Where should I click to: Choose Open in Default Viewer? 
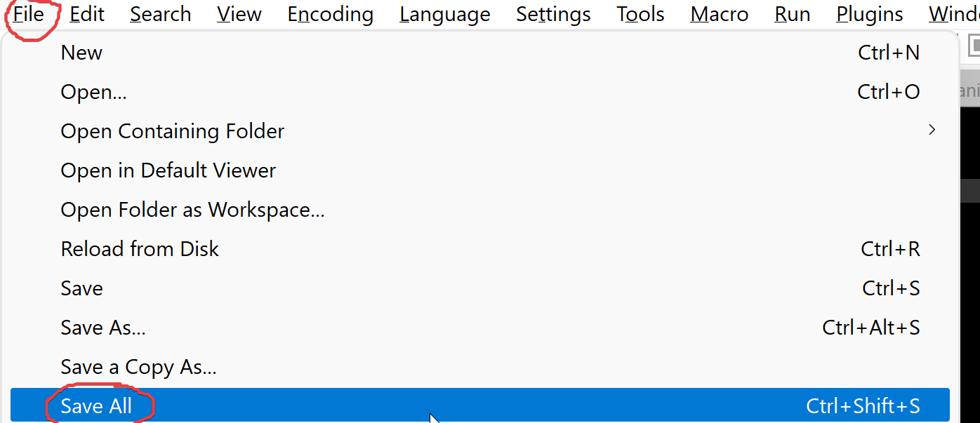pyautogui.click(x=168, y=170)
